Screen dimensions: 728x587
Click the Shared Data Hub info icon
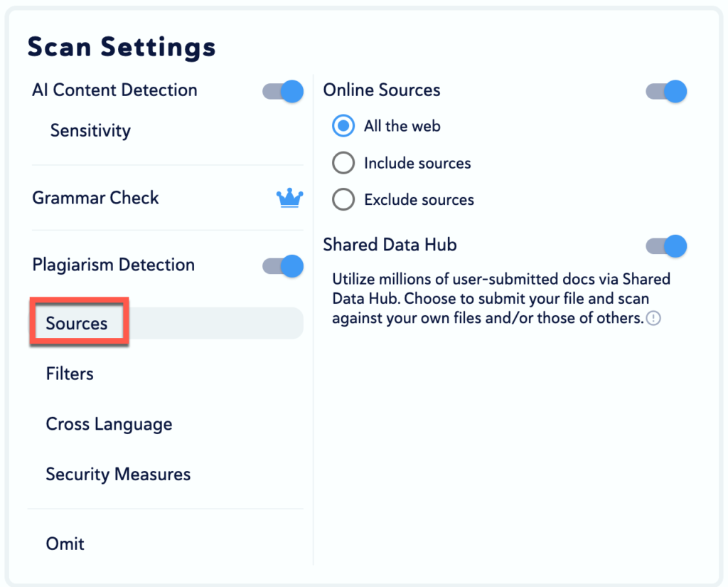pos(653,319)
